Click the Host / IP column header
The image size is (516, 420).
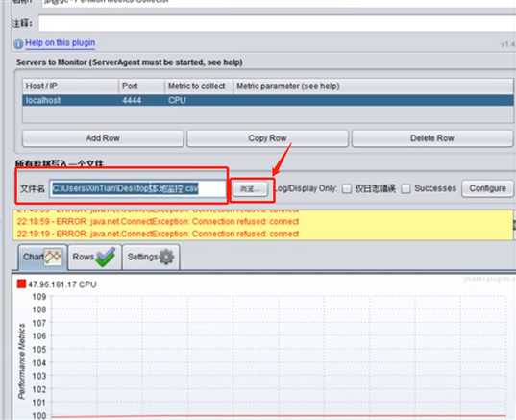point(70,86)
